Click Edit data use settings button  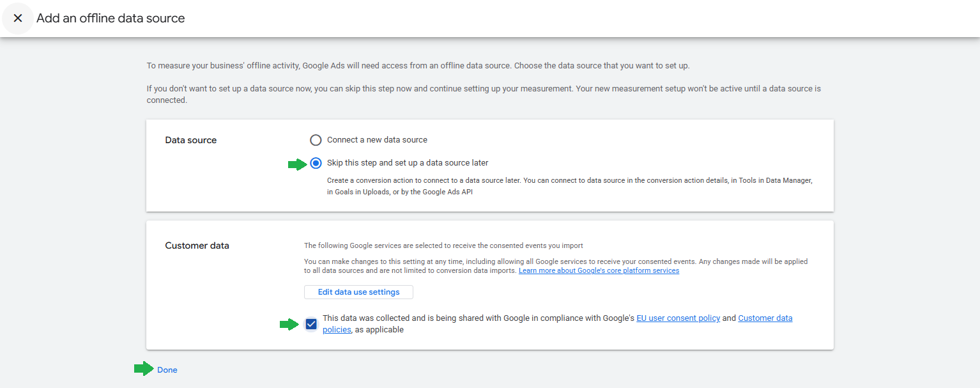click(x=358, y=292)
